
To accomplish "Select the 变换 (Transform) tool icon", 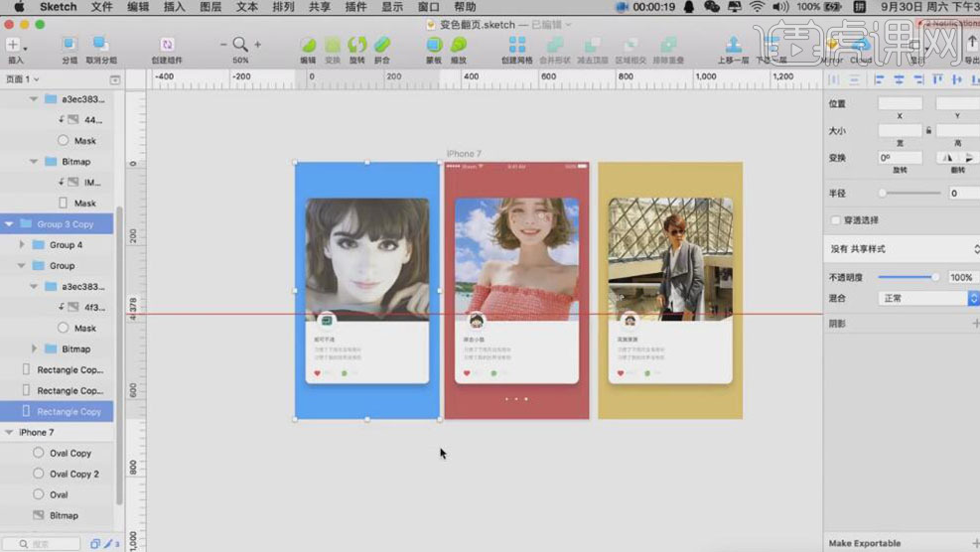I will [333, 45].
